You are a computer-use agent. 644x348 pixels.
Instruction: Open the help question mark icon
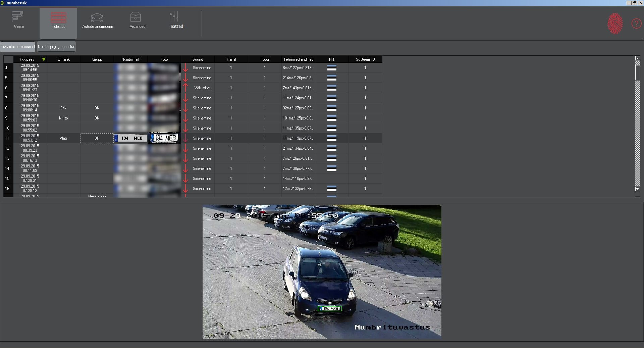click(x=636, y=23)
